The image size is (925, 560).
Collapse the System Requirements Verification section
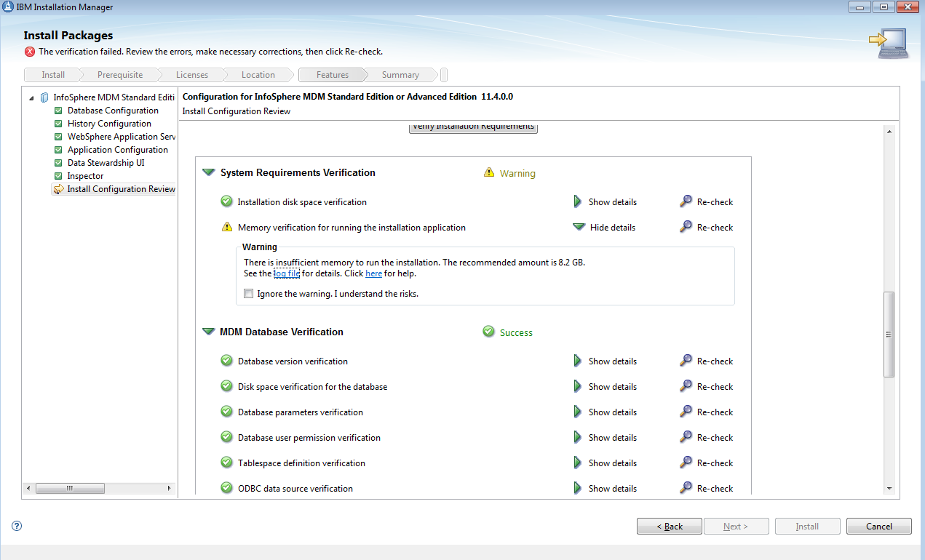click(209, 172)
